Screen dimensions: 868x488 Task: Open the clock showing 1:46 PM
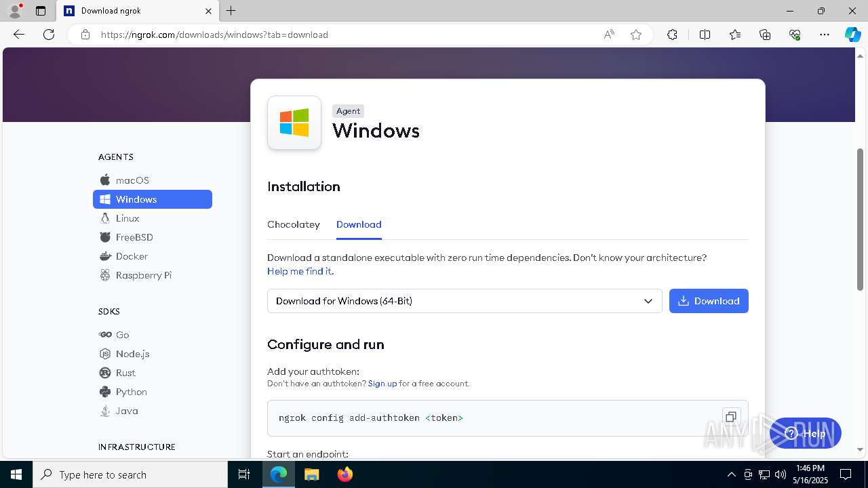point(810,474)
